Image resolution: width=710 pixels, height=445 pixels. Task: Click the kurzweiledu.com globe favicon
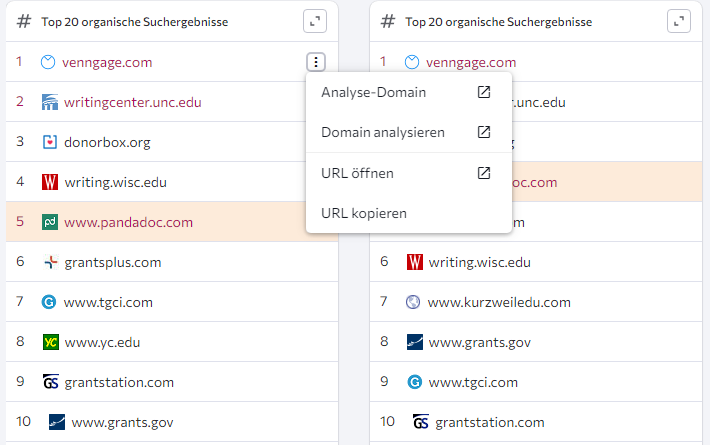point(413,302)
